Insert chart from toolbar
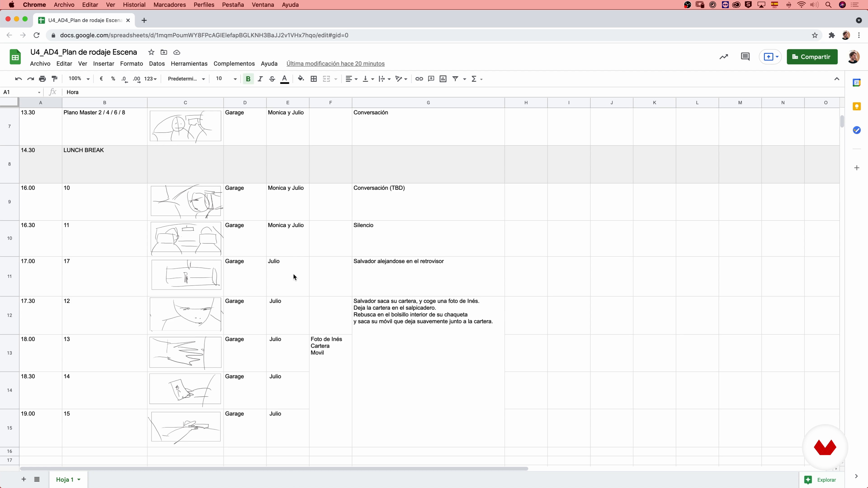Viewport: 868px width, 488px height. tap(443, 79)
